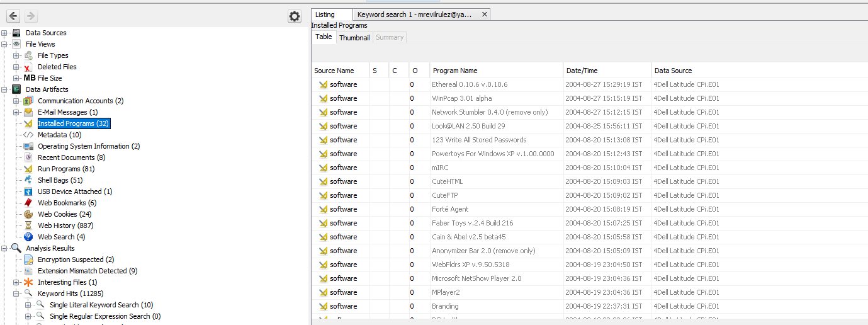Select the Table view tab
The height and width of the screenshot is (325, 868).
[324, 37]
